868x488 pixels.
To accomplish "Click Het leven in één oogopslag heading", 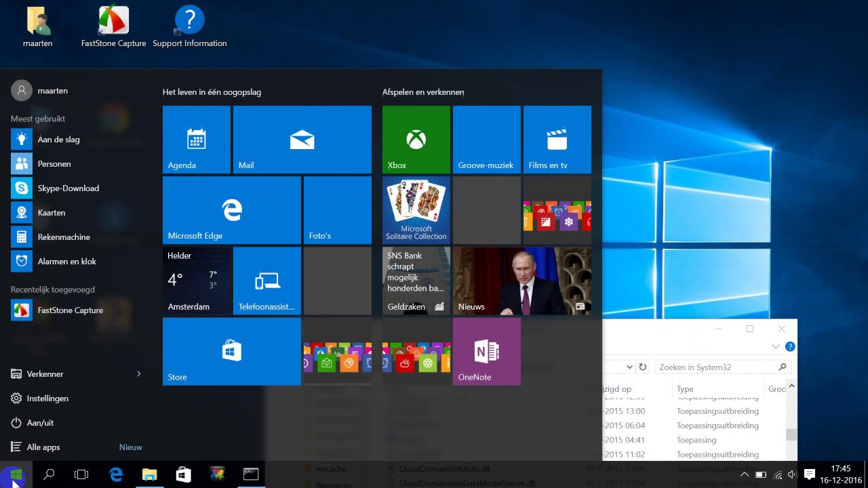I will tap(212, 92).
